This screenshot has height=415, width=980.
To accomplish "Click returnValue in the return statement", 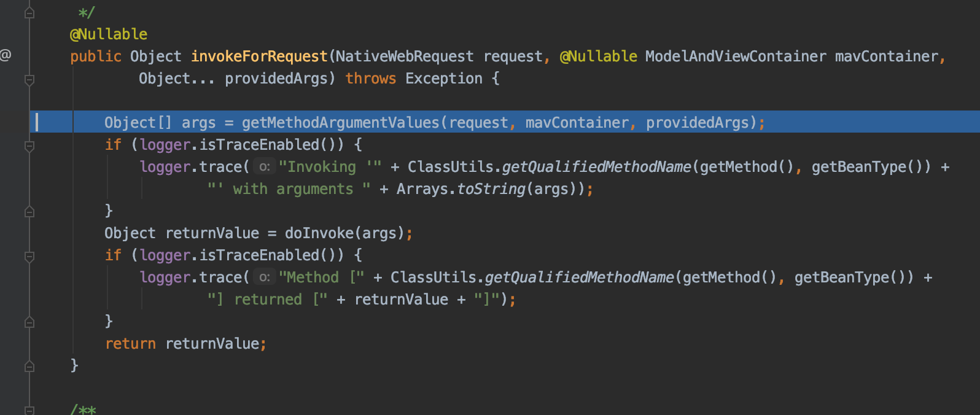I will [212, 344].
